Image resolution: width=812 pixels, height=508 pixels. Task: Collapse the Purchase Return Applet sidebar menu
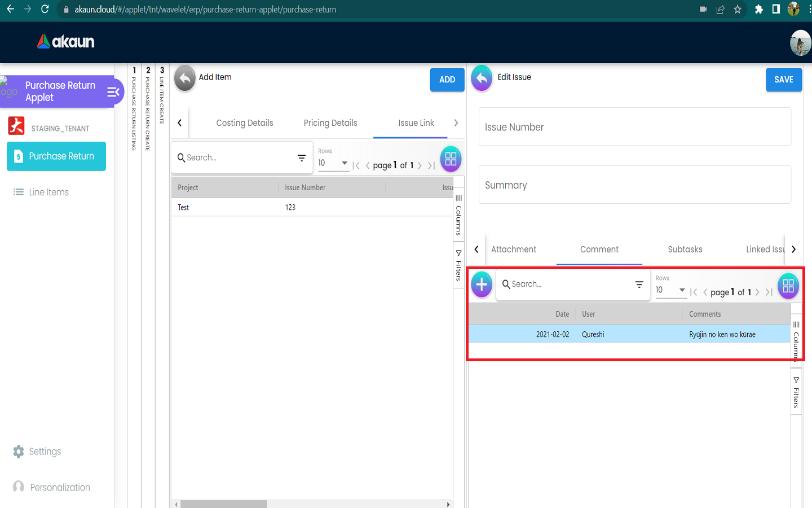point(113,92)
